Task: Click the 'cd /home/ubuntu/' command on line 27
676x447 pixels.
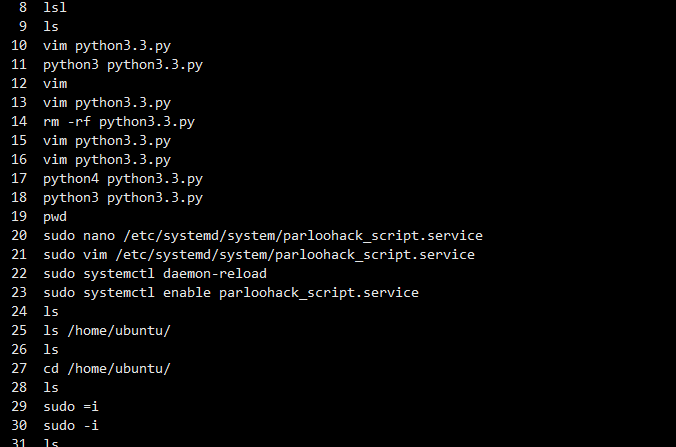Action: (x=107, y=369)
